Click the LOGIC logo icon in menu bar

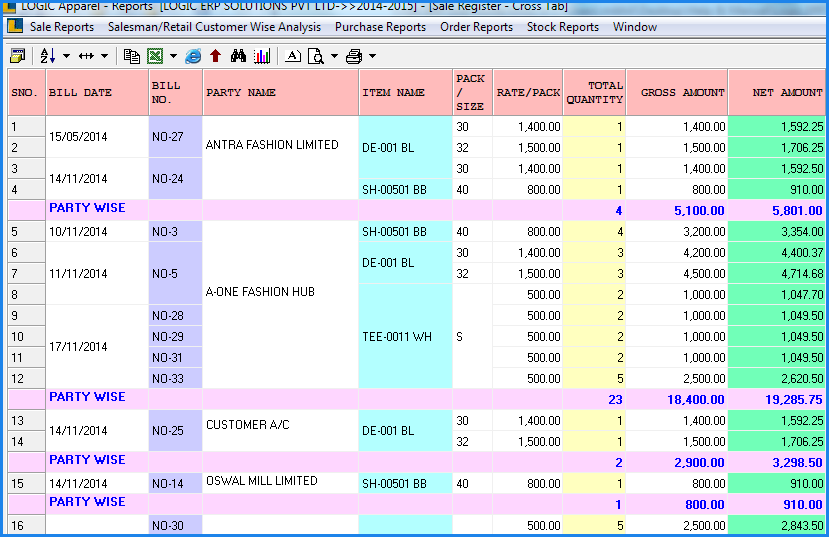(15, 26)
